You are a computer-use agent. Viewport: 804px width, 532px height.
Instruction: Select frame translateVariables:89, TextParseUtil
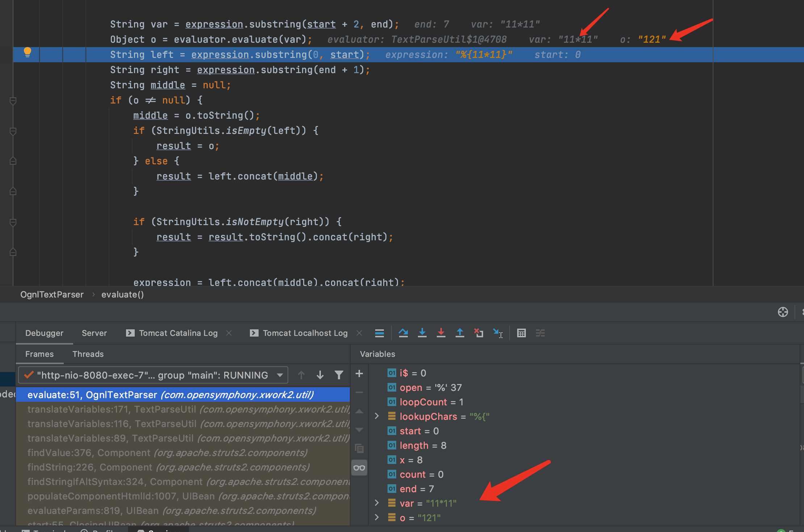[183, 438]
